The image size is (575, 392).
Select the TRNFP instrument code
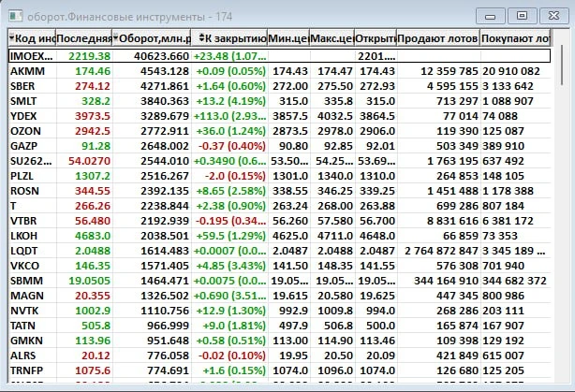tap(27, 370)
